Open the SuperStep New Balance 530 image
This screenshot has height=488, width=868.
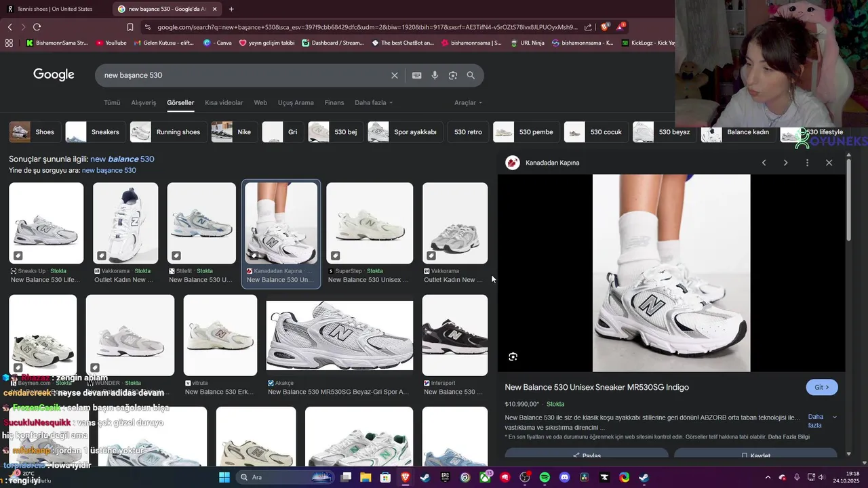coord(370,223)
